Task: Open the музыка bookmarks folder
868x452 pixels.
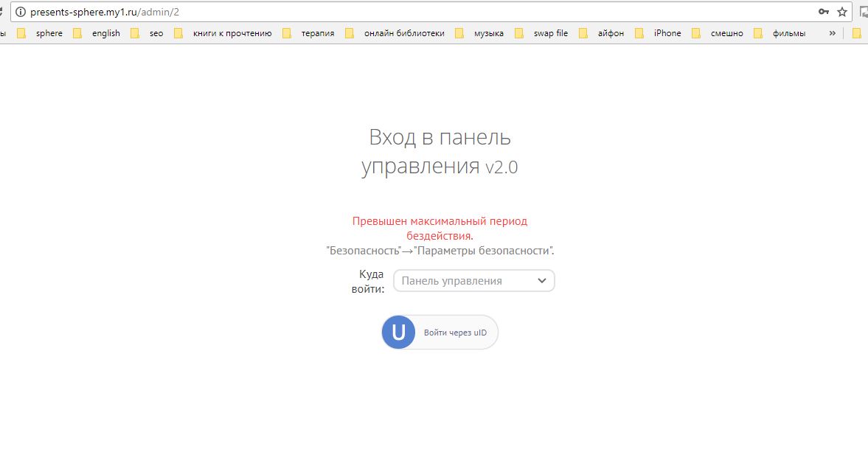Action: (x=479, y=33)
